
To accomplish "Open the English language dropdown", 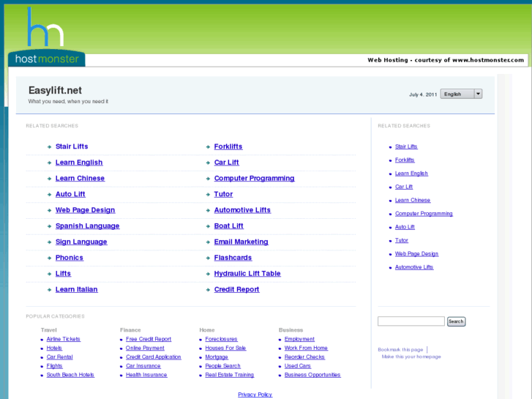I will (461, 94).
